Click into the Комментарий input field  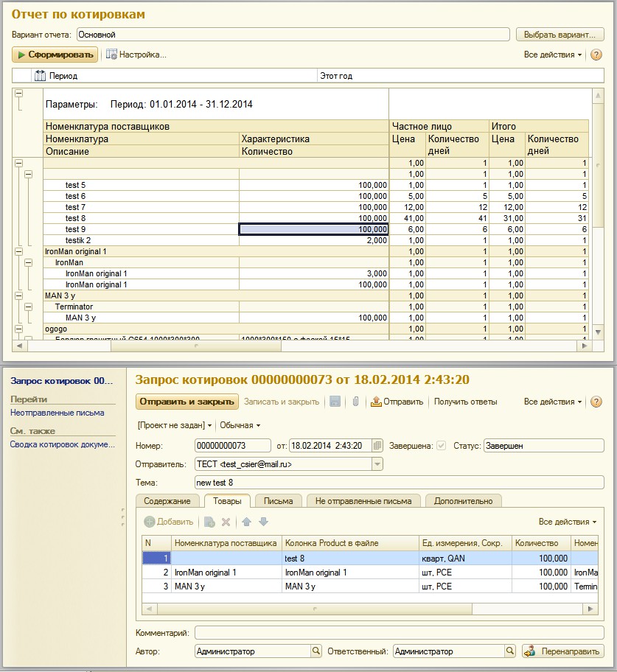(x=399, y=633)
